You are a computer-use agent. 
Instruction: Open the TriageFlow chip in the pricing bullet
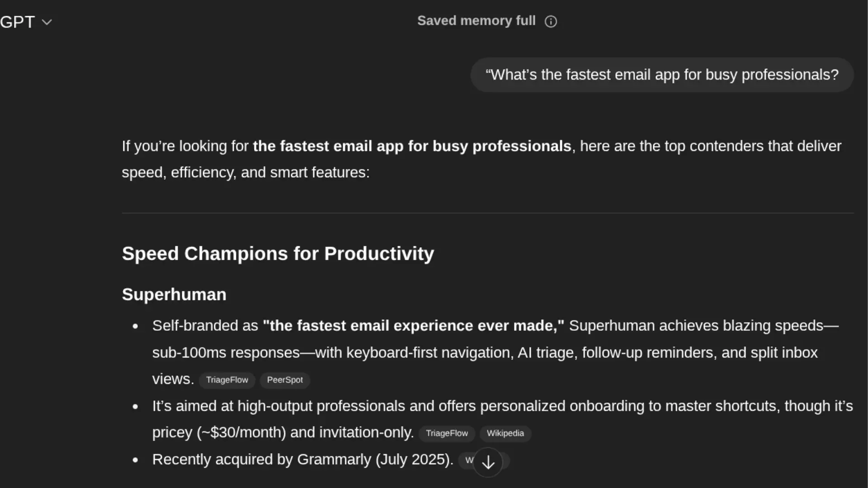coord(447,433)
